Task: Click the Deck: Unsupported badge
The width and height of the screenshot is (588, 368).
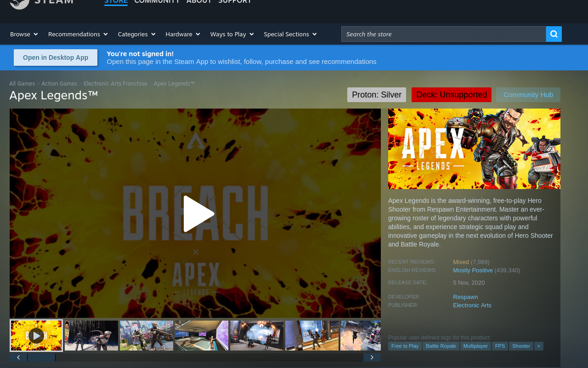Action: point(452,95)
